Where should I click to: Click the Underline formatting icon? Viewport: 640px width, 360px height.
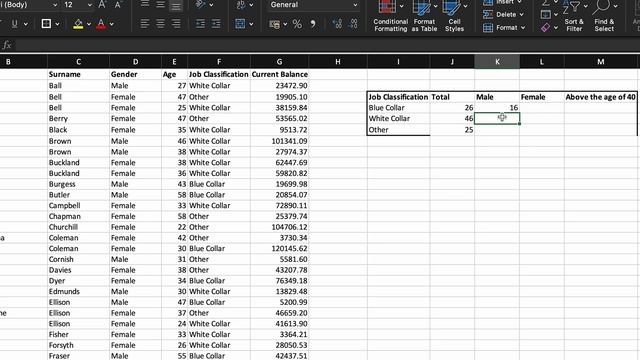tap(15, 24)
